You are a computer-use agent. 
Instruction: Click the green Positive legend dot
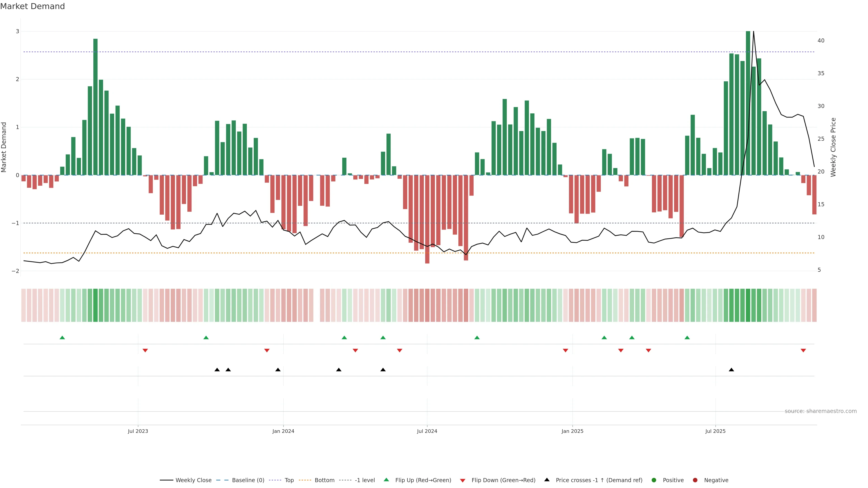[654, 480]
